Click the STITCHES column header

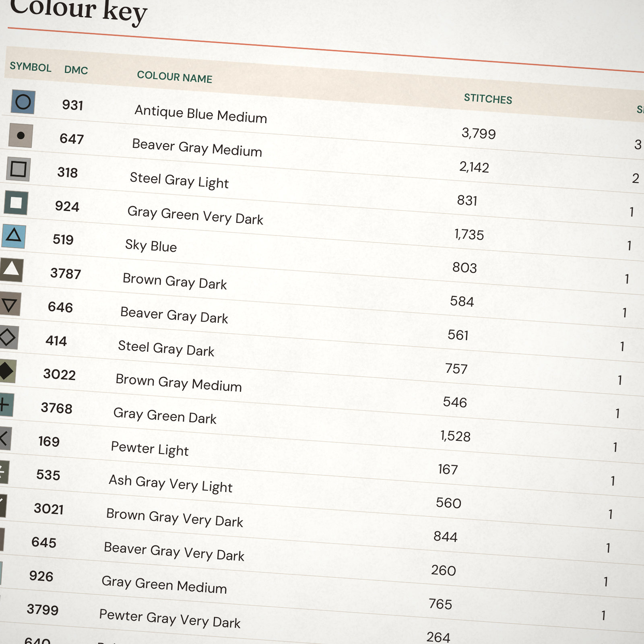(x=488, y=99)
